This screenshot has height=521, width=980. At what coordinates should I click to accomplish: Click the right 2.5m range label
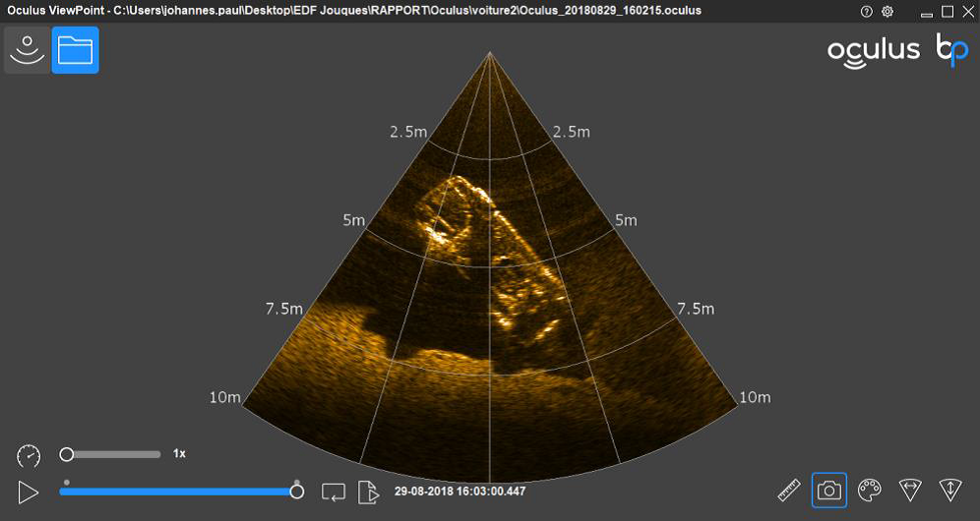[572, 132]
